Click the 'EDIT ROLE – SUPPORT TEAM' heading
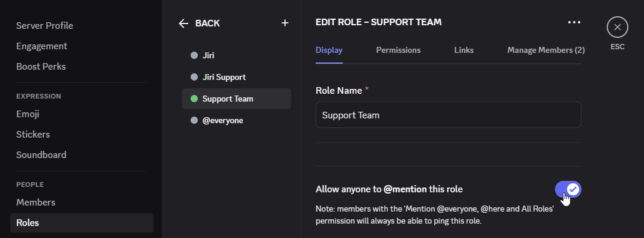Image resolution: width=644 pixels, height=238 pixels. 378,22
